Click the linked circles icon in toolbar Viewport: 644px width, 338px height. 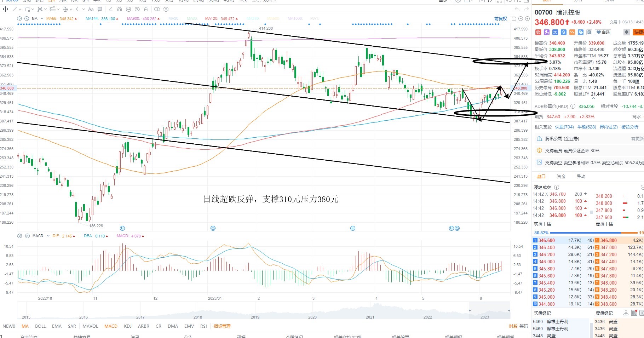click(157, 9)
